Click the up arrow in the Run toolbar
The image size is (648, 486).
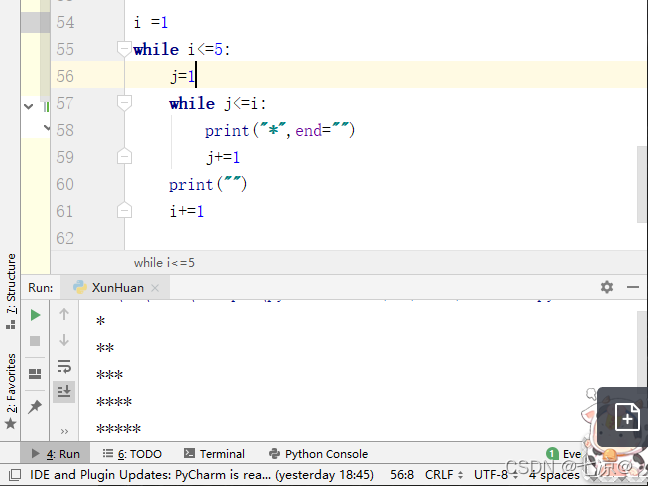64,314
